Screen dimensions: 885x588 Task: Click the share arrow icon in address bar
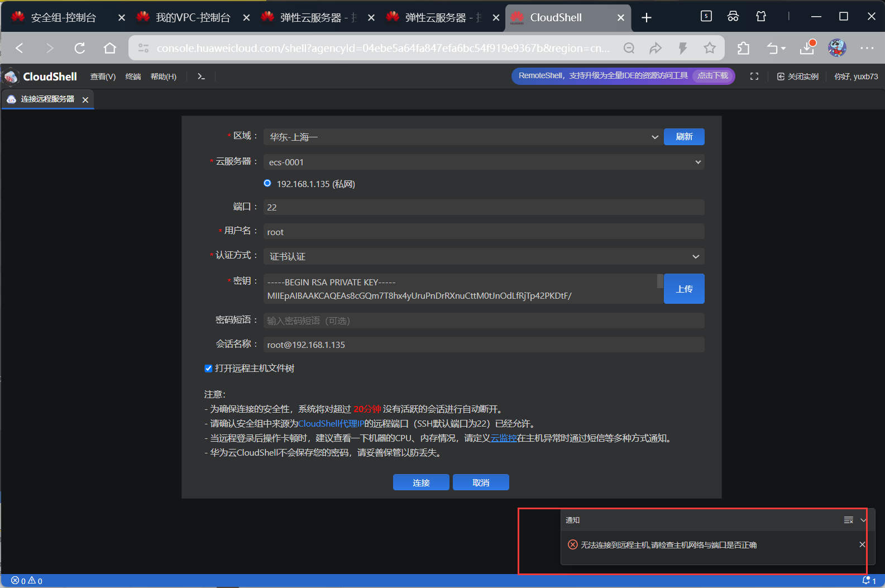[x=656, y=48]
